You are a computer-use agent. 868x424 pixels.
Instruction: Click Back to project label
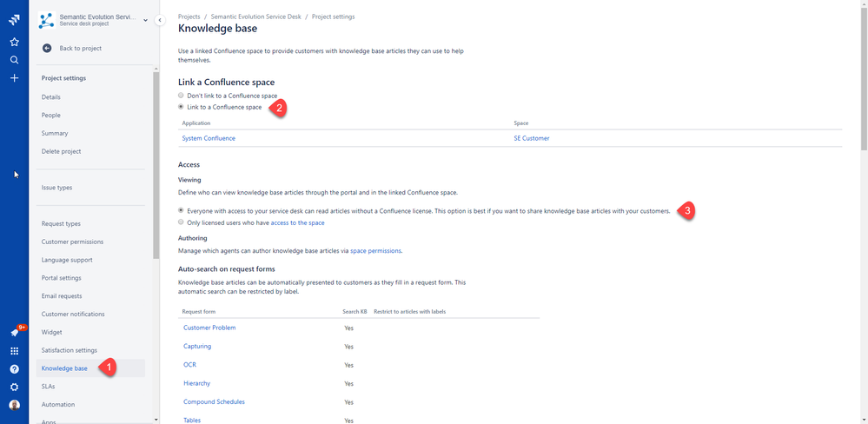[80, 48]
